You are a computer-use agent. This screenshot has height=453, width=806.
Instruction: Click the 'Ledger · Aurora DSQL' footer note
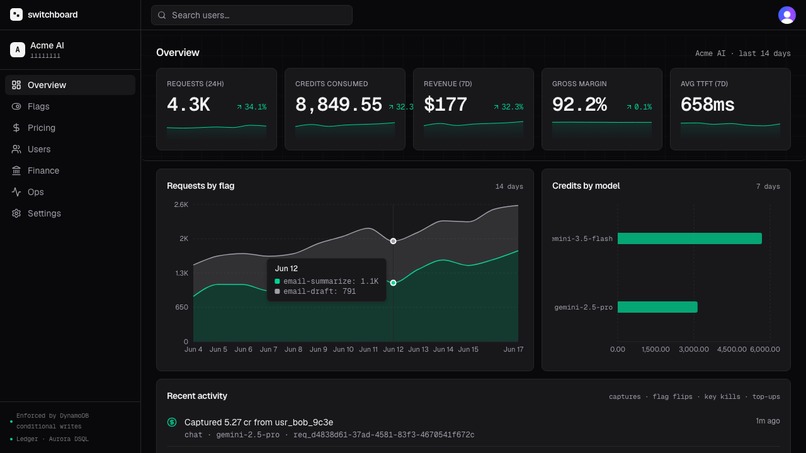click(x=52, y=439)
